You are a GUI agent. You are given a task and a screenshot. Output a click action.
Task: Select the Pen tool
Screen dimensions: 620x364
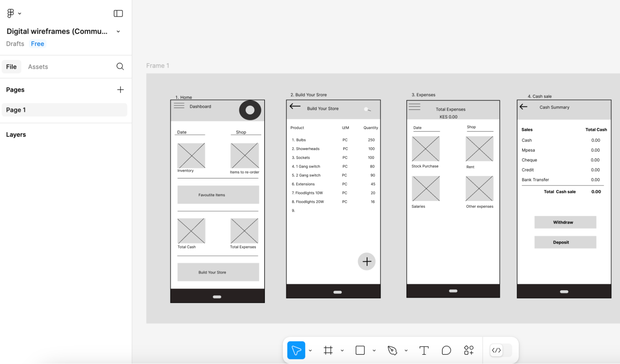point(392,350)
